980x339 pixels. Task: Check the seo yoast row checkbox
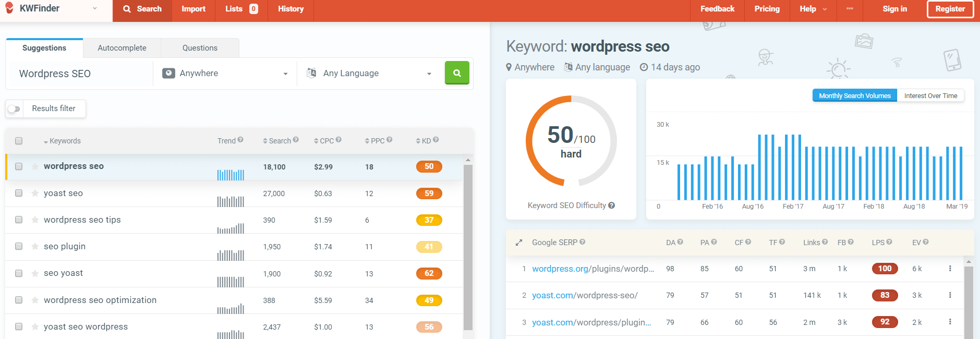click(x=19, y=273)
